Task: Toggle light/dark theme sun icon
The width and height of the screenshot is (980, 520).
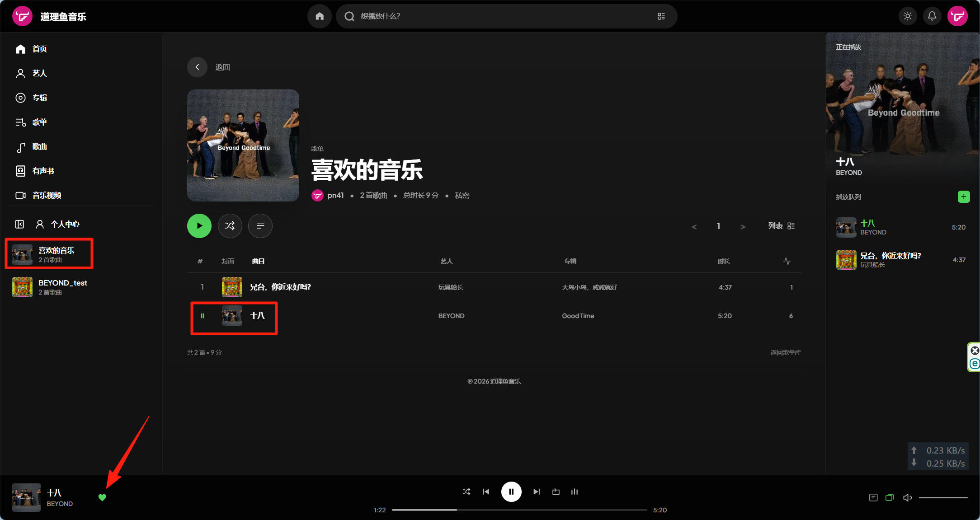Action: click(908, 16)
